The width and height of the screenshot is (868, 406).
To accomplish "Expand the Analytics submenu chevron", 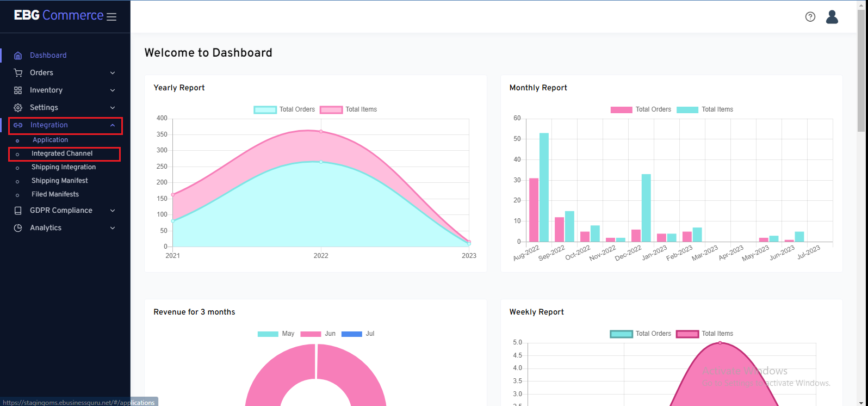I will click(x=113, y=228).
